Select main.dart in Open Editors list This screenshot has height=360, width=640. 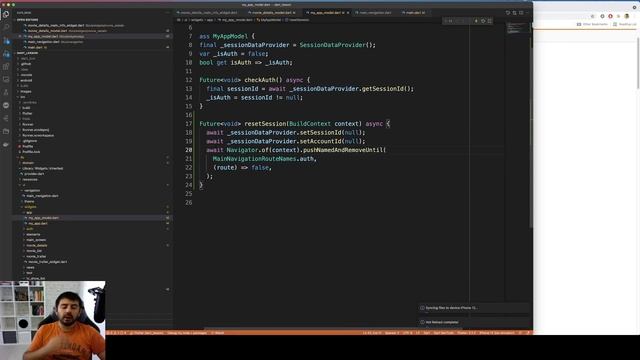point(35,47)
